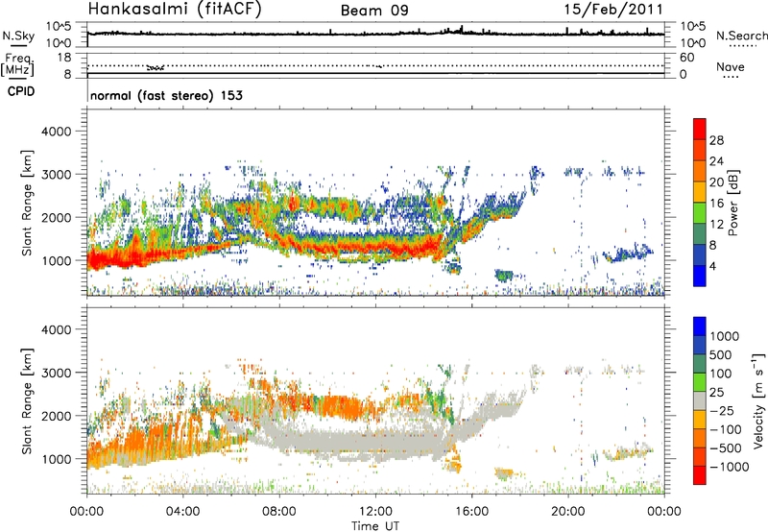768x532 pixels.
Task: Click the 'Power [dB]' color bar label
Action: 732,203
